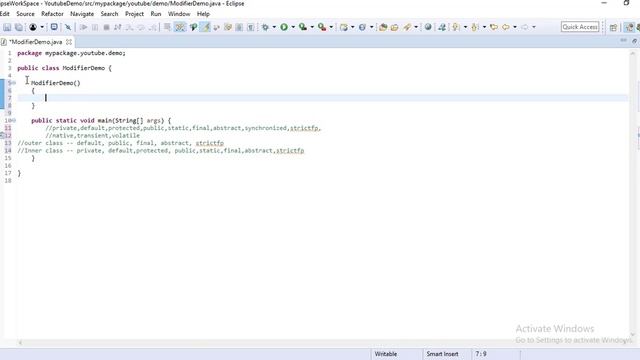Click the Smart Insert status entry
Viewport: 640px width, 360px height.
[x=442, y=354]
